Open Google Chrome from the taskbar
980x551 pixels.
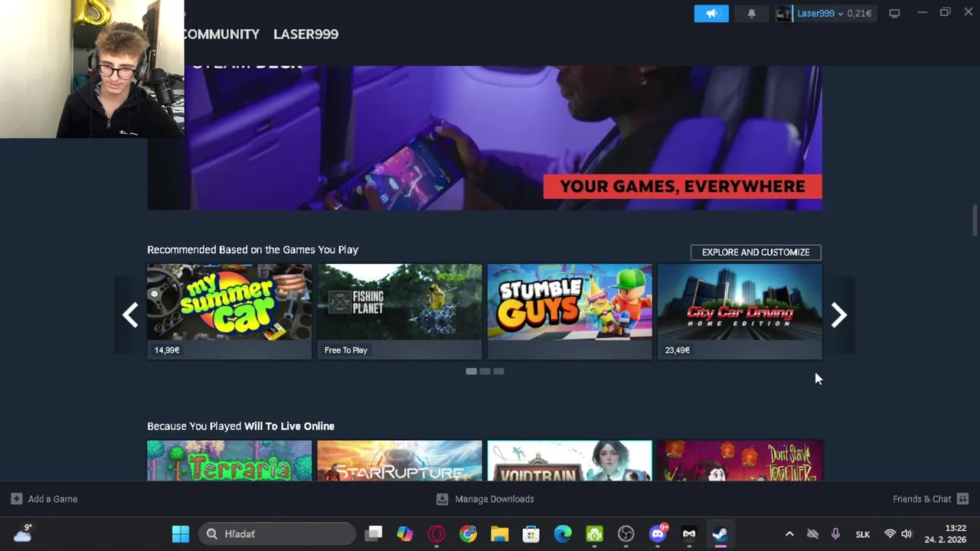point(468,534)
